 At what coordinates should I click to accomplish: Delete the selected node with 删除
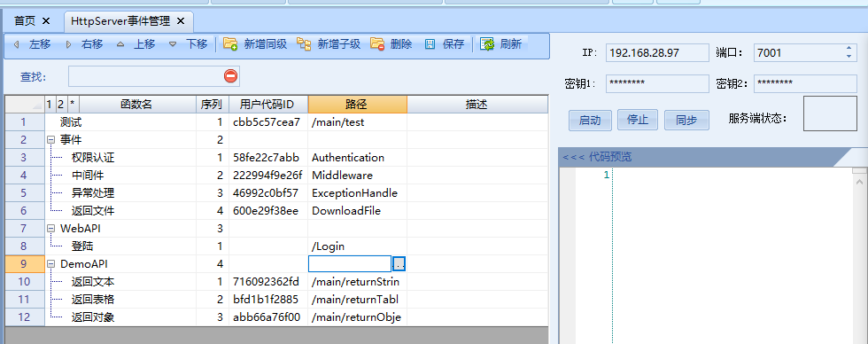(377, 44)
